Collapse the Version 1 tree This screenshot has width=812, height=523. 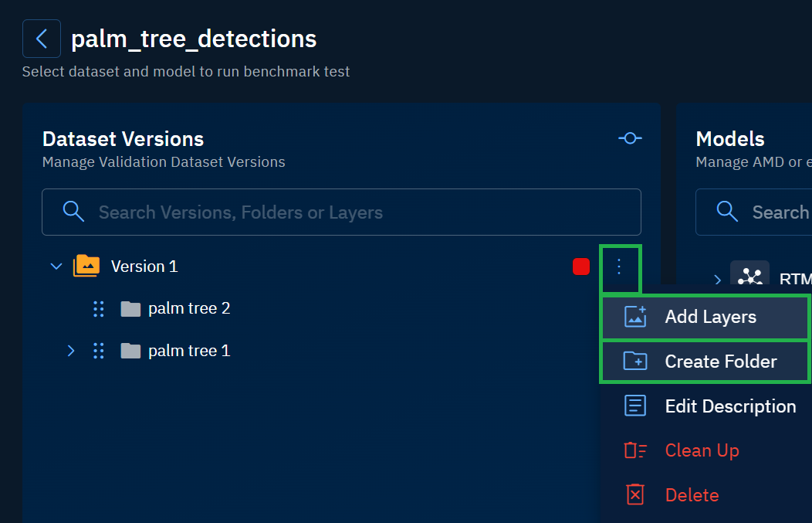coord(56,267)
